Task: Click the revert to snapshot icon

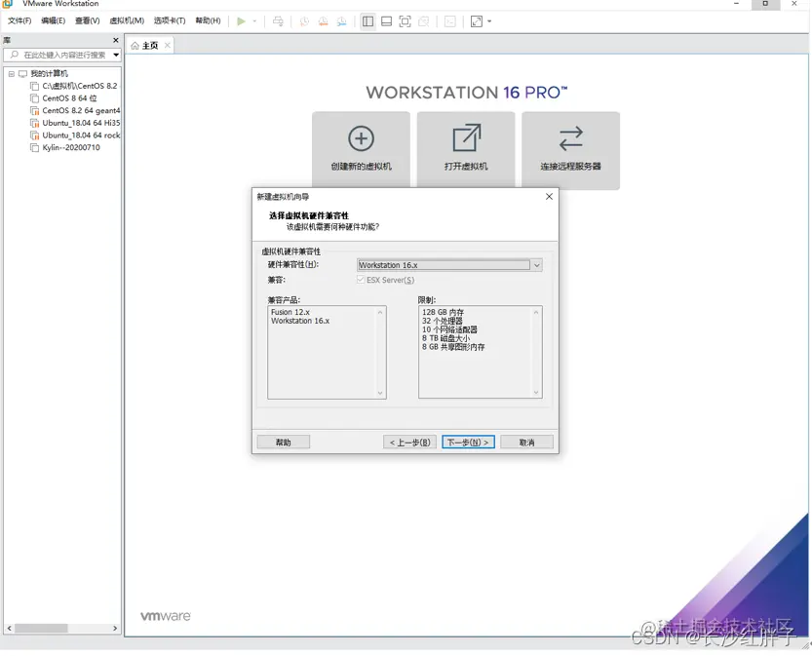Action: click(324, 21)
